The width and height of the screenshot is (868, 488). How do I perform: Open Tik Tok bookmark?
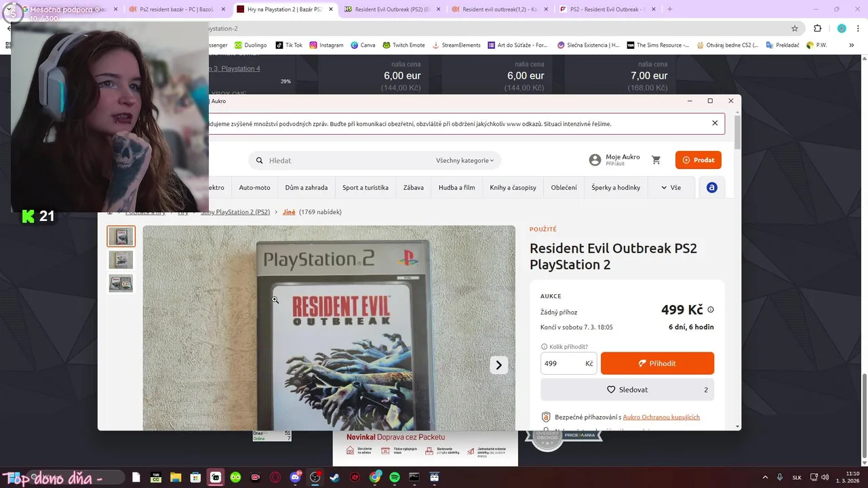coord(289,45)
